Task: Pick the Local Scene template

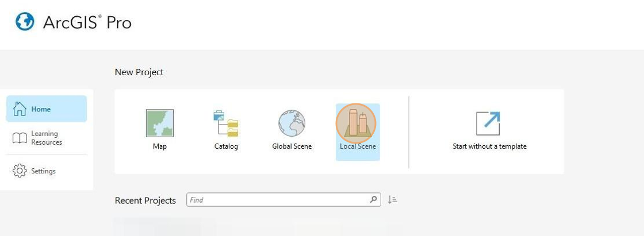Action: pos(358,131)
